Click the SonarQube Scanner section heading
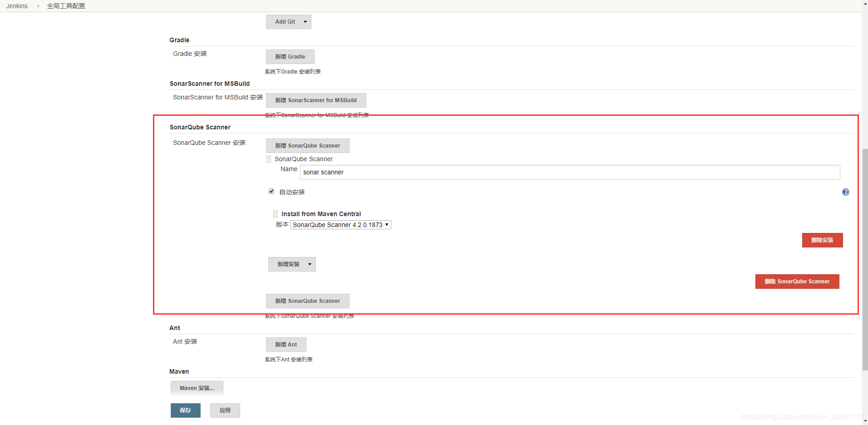868x425 pixels. (200, 127)
